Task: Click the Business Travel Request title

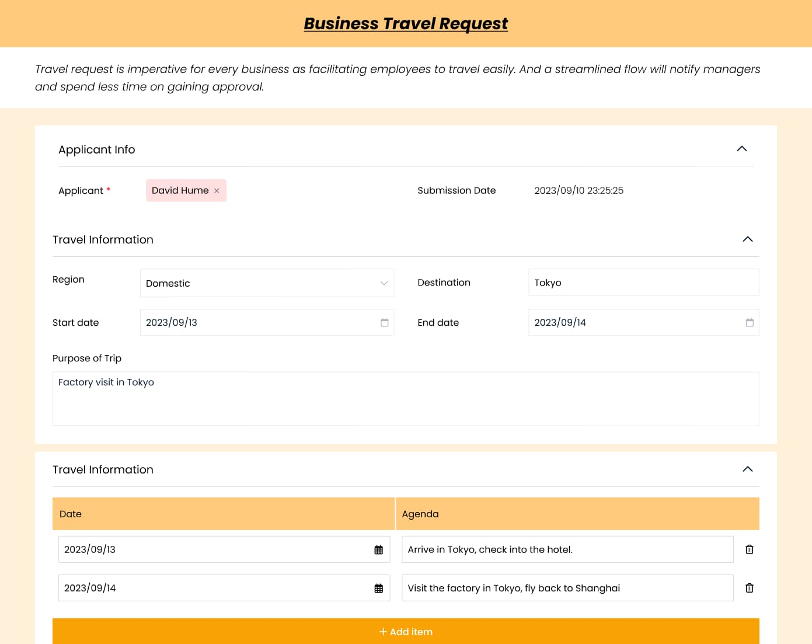Action: tap(406, 23)
